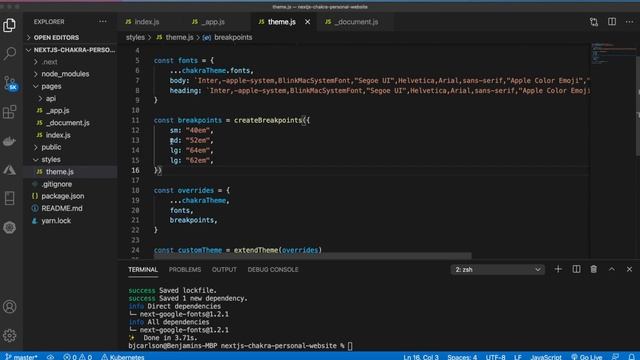This screenshot has height=360, width=640.
Task: Close the terminal panel
Action: click(x=629, y=269)
